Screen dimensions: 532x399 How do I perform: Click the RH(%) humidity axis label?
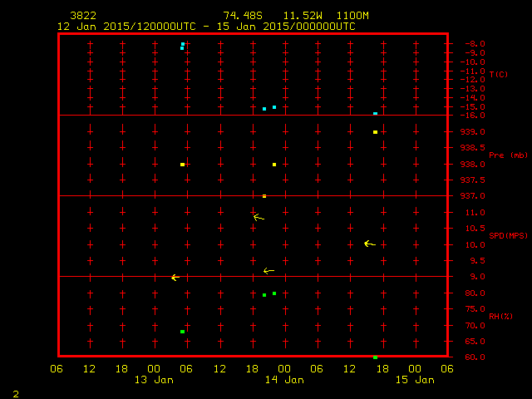click(x=498, y=317)
